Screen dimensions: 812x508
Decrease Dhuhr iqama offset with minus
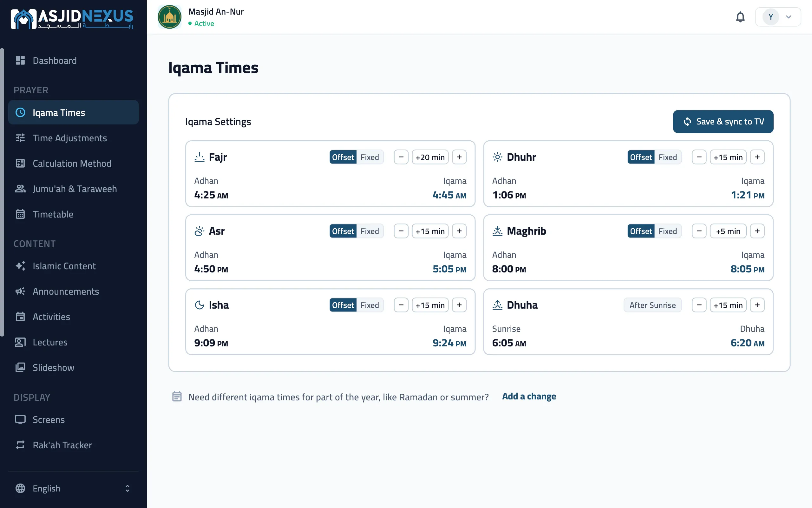coord(699,157)
